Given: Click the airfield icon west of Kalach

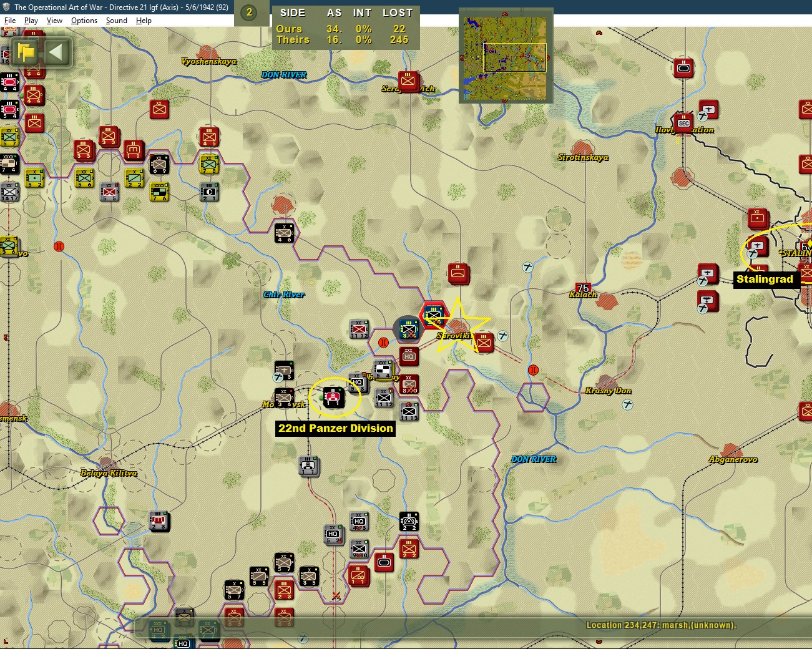Looking at the screenshot, I should point(528,268).
